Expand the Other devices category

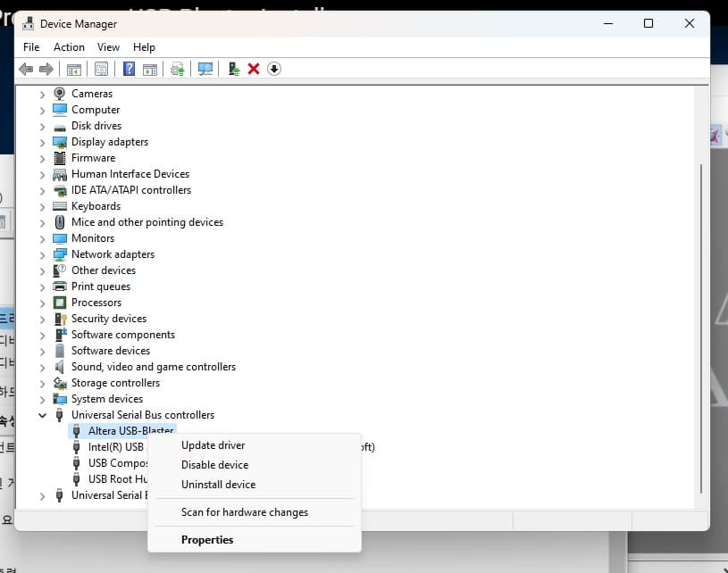click(42, 271)
